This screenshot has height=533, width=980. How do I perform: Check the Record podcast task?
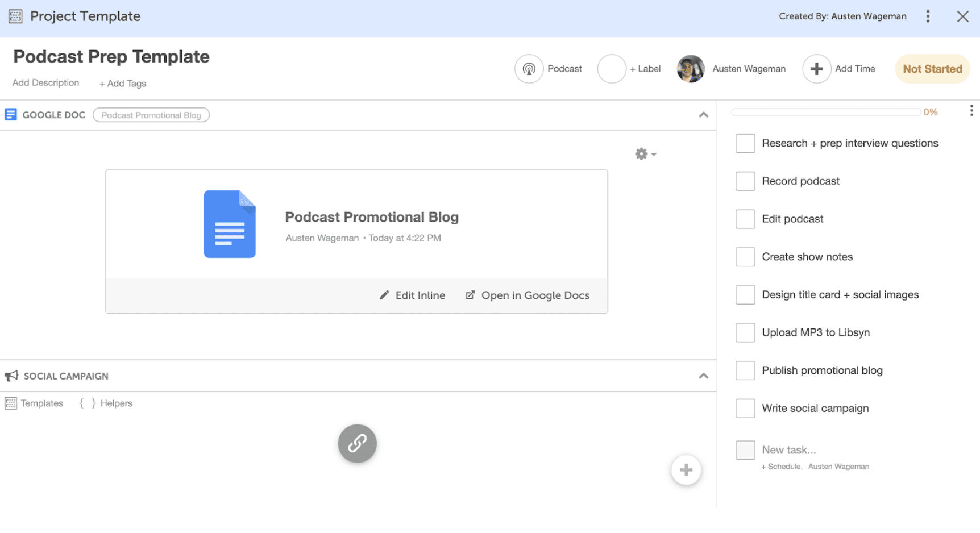[x=745, y=181]
